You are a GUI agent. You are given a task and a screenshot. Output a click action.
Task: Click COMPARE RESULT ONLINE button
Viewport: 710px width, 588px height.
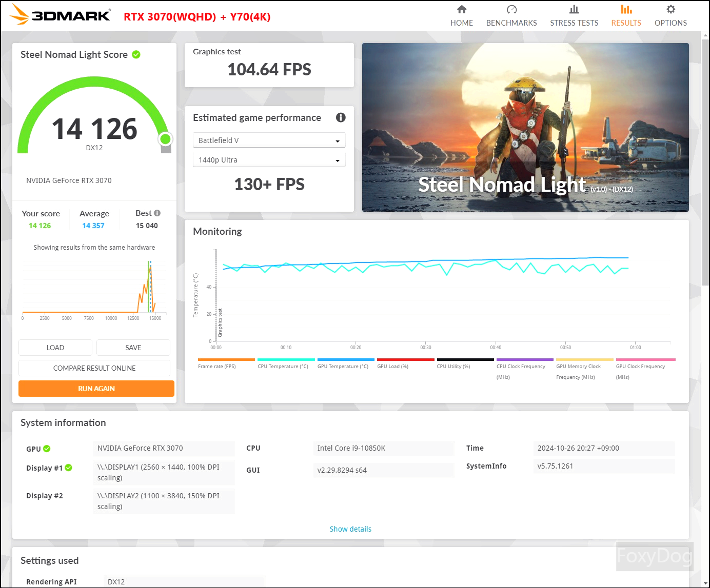tap(94, 368)
